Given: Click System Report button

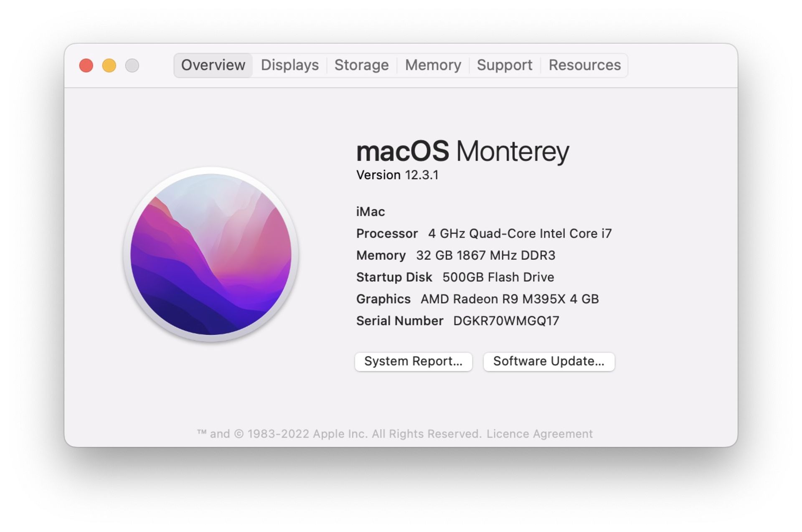Looking at the screenshot, I should [x=414, y=360].
